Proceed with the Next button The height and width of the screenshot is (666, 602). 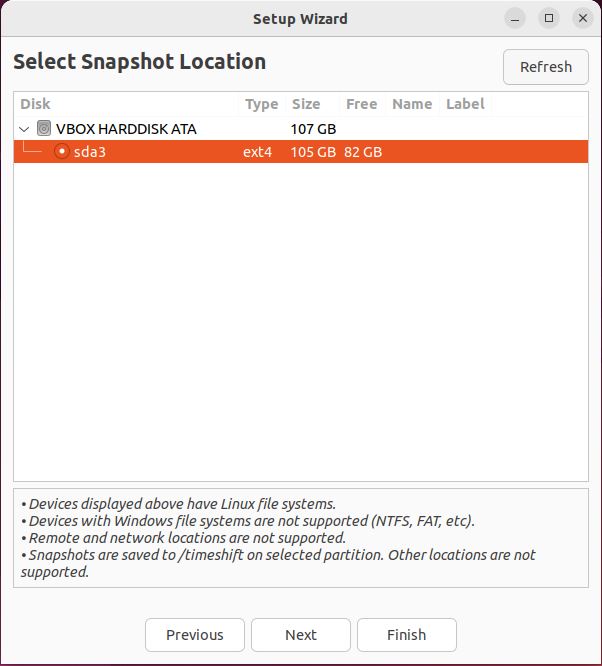[301, 635]
